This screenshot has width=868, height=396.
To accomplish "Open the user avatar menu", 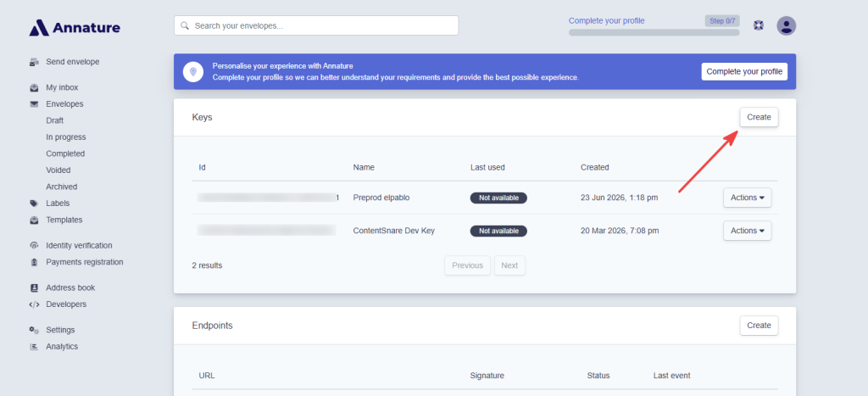I will tap(786, 25).
